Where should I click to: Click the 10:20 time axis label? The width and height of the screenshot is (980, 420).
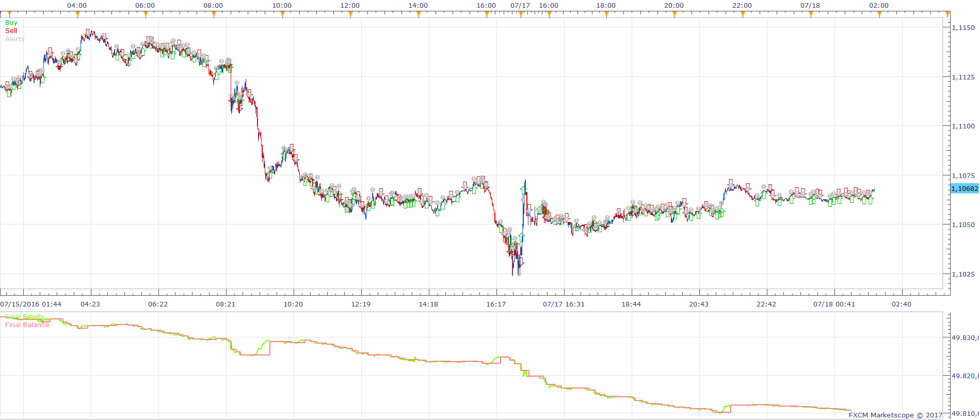point(293,304)
